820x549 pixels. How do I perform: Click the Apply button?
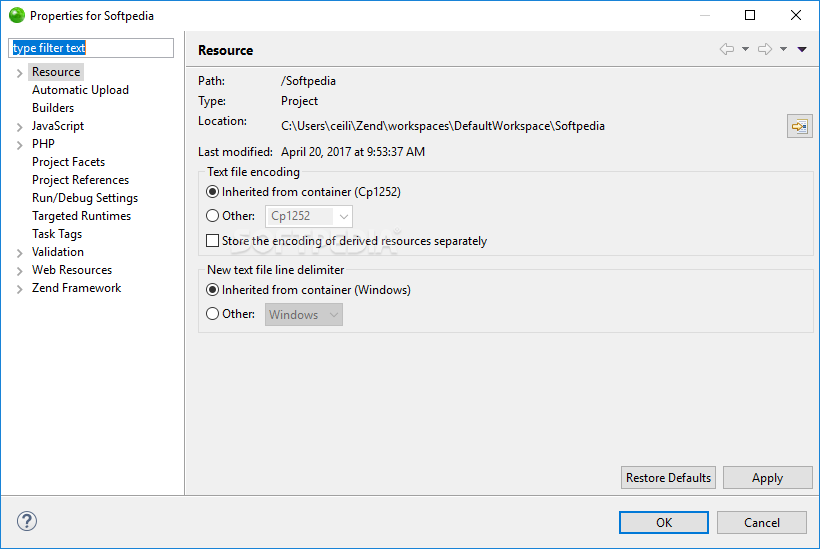tap(768, 478)
